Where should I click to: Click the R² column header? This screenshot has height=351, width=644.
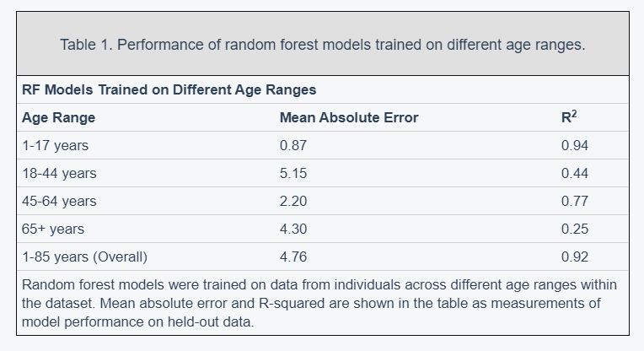coord(569,117)
